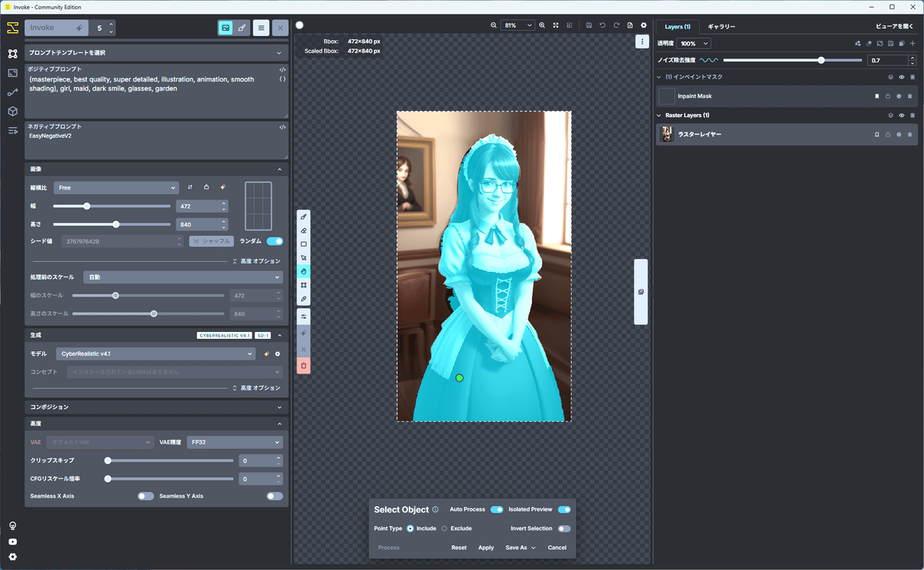This screenshot has height=570, width=924.
Task: Expand the コンポジション section
Action: (x=156, y=407)
